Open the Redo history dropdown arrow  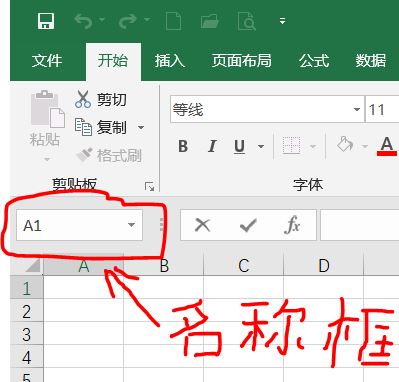coord(146,20)
